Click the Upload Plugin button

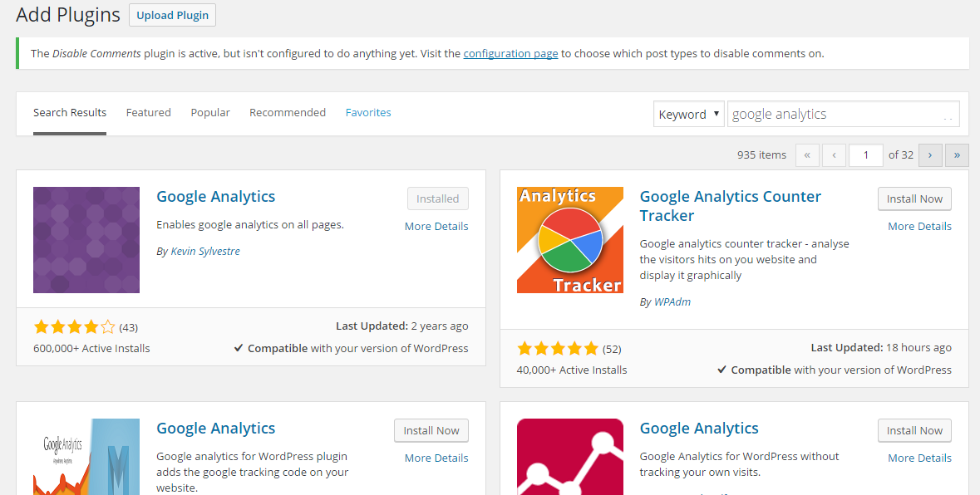173,15
